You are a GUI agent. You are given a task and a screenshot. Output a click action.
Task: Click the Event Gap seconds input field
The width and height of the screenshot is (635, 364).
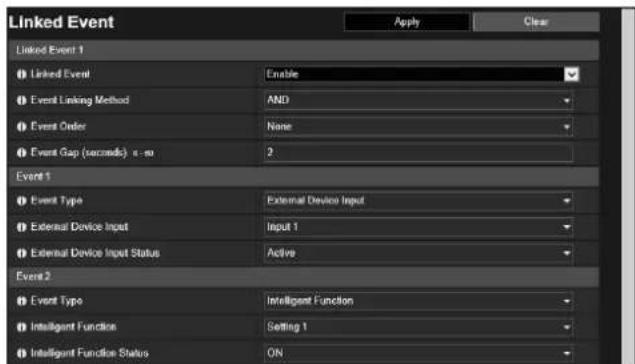(x=418, y=153)
